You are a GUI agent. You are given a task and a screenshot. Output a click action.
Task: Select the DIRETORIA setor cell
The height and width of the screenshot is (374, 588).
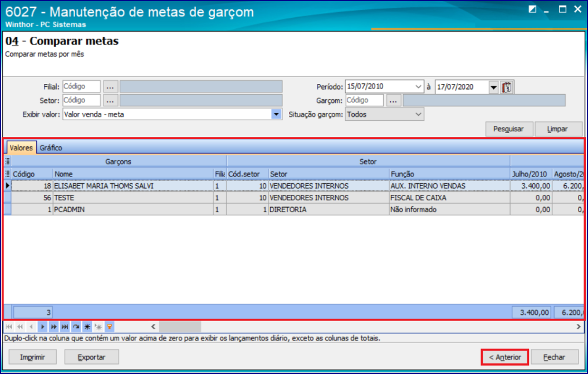click(x=329, y=209)
